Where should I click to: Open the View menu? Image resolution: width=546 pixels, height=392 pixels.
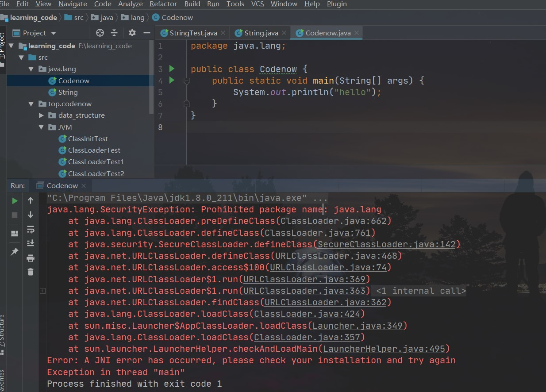click(43, 4)
